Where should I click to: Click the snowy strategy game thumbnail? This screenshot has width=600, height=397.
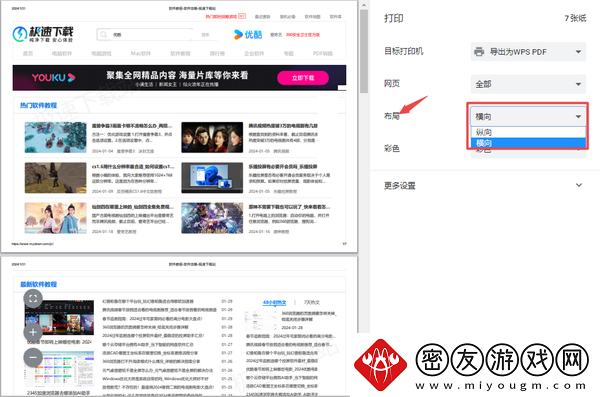pos(55,137)
